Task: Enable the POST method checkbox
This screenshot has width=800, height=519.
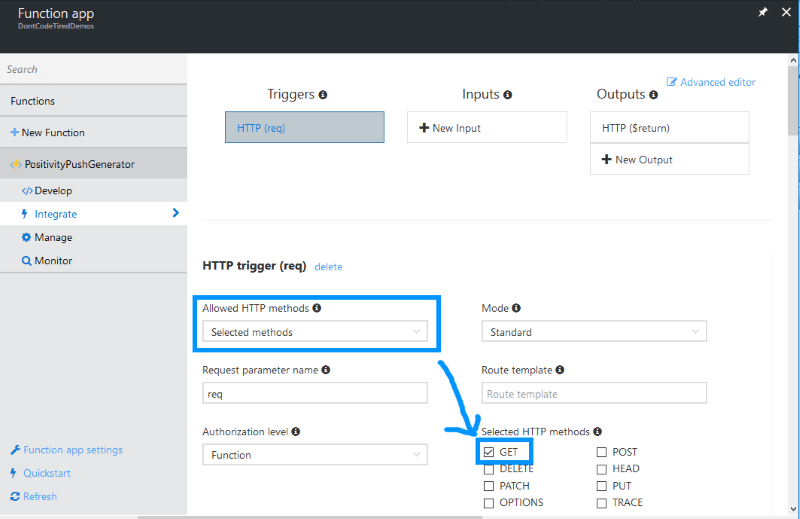Action: pyautogui.click(x=602, y=452)
